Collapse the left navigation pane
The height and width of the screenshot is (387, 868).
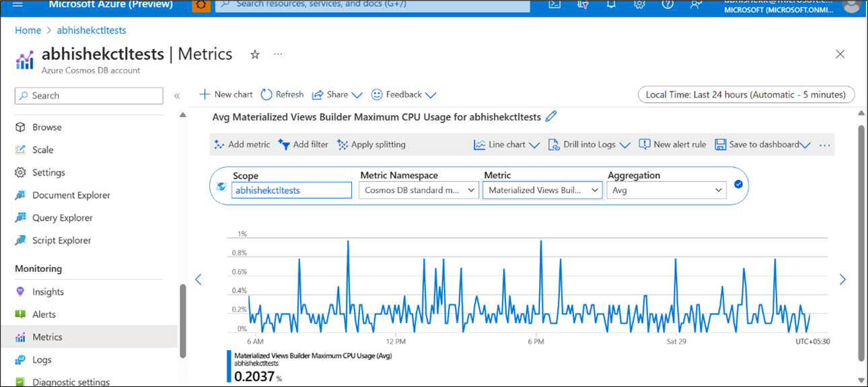tap(177, 96)
